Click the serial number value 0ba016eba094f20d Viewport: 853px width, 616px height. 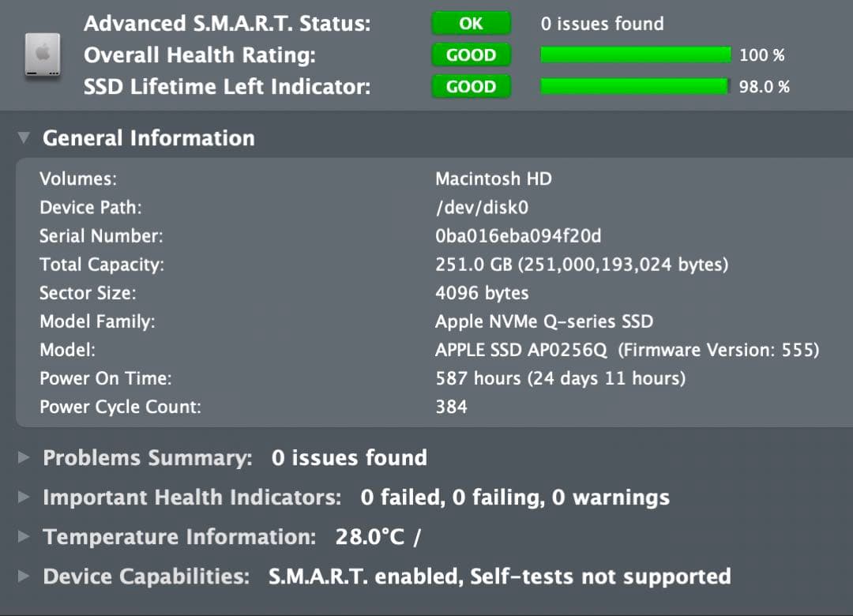click(x=518, y=236)
